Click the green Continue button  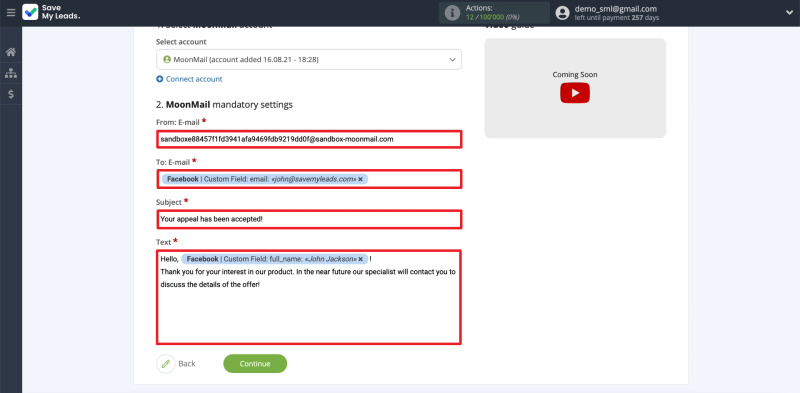(x=255, y=363)
